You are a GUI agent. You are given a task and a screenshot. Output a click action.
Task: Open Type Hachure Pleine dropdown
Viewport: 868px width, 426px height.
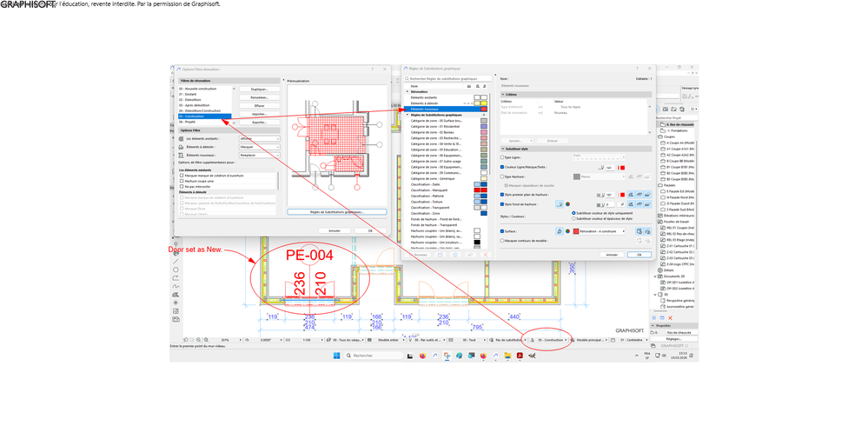coord(599,176)
